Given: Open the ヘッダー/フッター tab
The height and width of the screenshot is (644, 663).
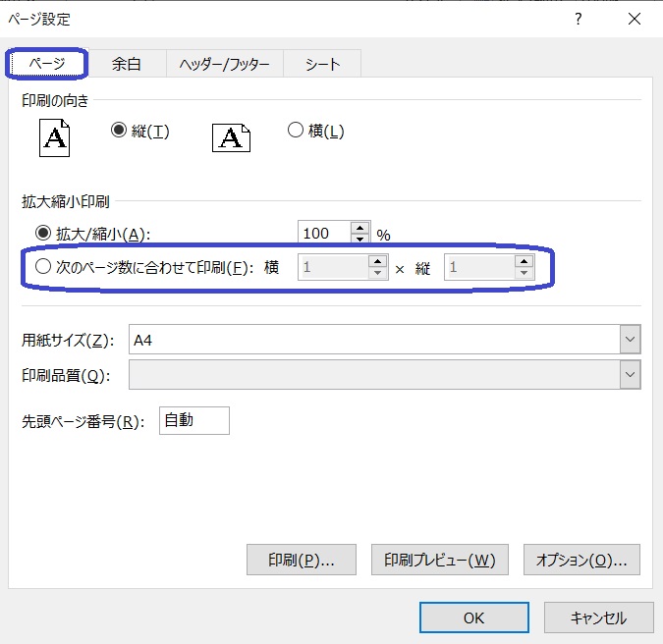Looking at the screenshot, I should pyautogui.click(x=225, y=64).
